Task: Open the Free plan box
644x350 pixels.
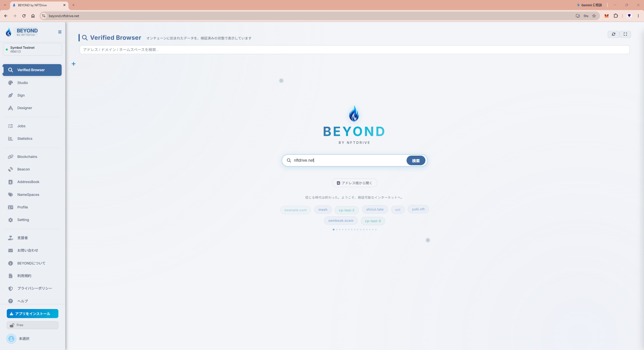Action: pyautogui.click(x=32, y=325)
